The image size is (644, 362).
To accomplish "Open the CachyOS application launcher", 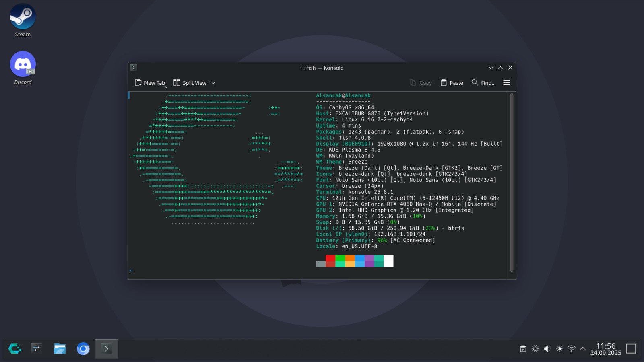I will 15,348.
